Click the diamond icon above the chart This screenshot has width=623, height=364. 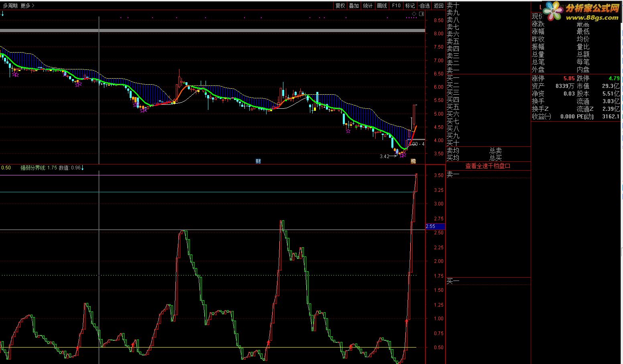click(414, 14)
